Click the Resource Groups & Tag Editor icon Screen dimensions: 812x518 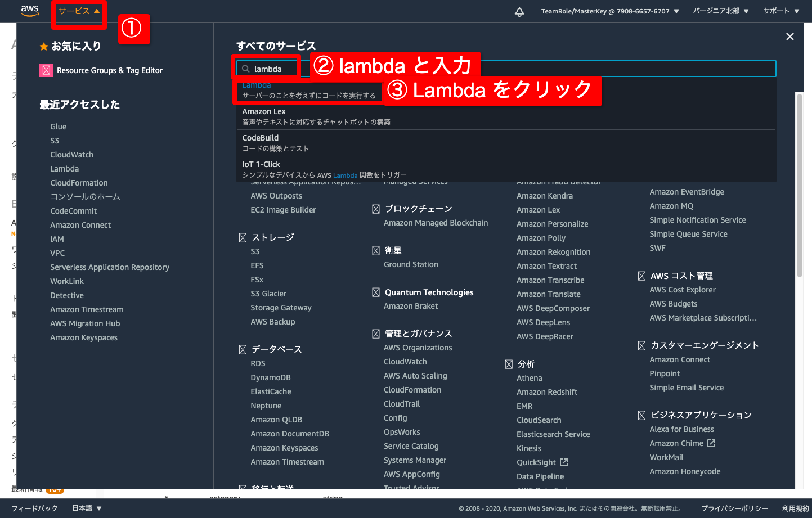(46, 70)
